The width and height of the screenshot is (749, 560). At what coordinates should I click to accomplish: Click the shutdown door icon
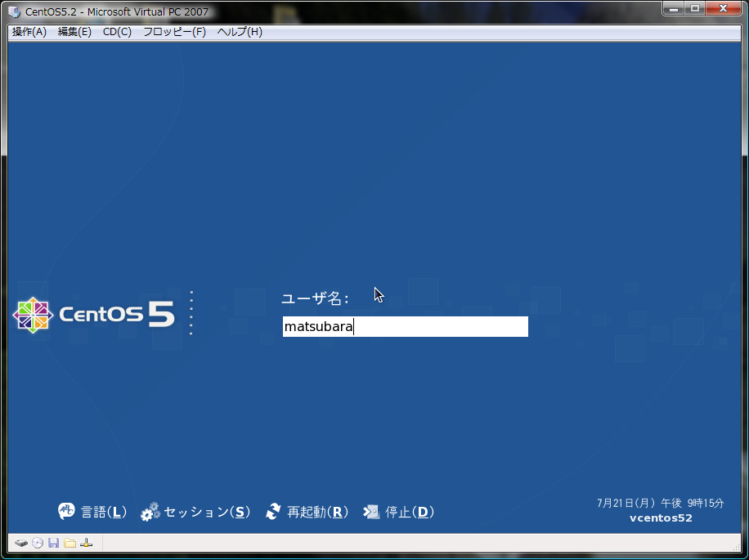[371, 512]
